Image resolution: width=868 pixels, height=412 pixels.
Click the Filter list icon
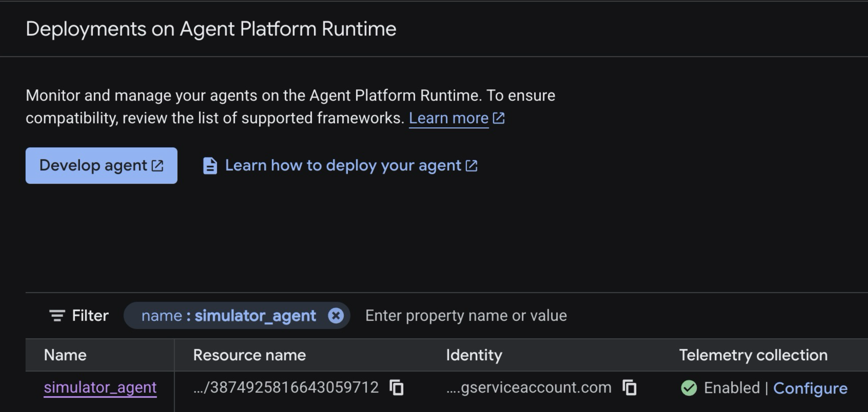tap(57, 316)
